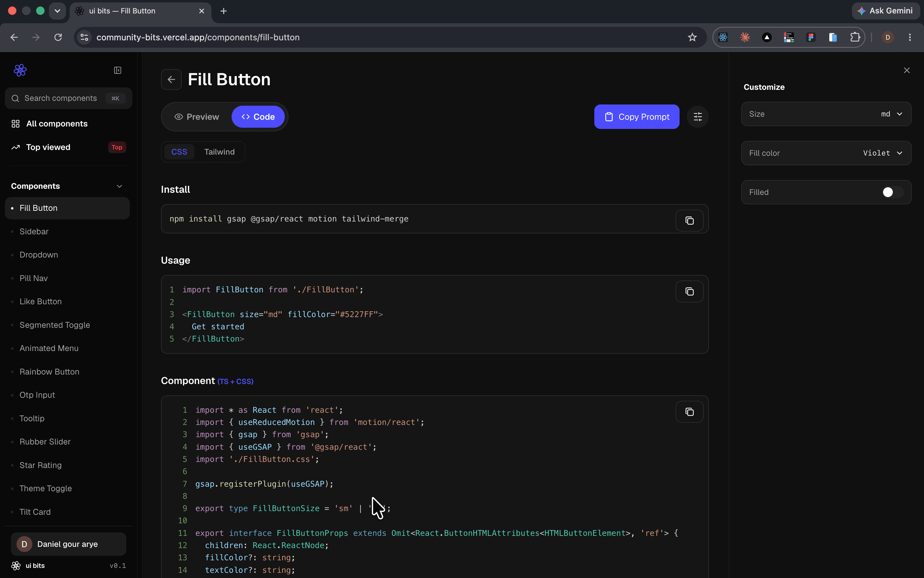Open a new browser tab
This screenshot has height=578, width=924.
coord(224,11)
